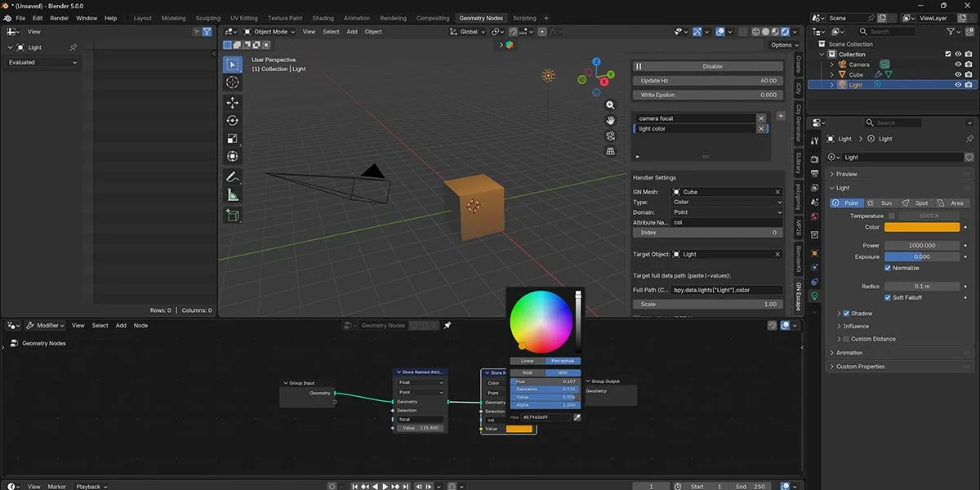
Task: Open the Domain dropdown set to Point
Action: 727,212
